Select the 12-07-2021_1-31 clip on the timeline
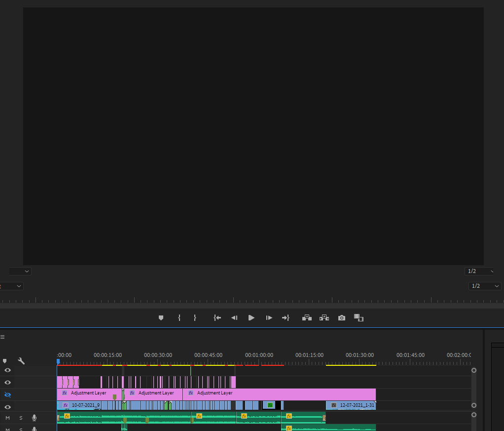This screenshot has height=431, width=504. pyautogui.click(x=351, y=405)
